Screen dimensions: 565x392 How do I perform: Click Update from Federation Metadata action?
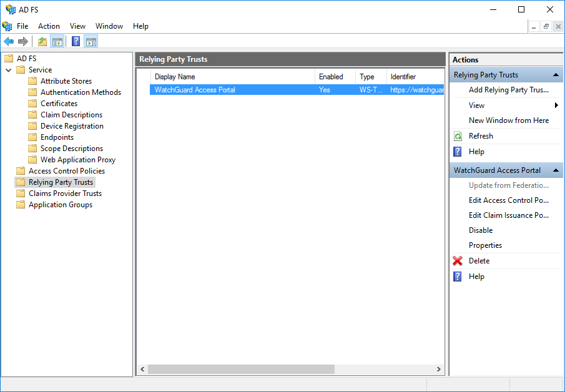point(508,185)
